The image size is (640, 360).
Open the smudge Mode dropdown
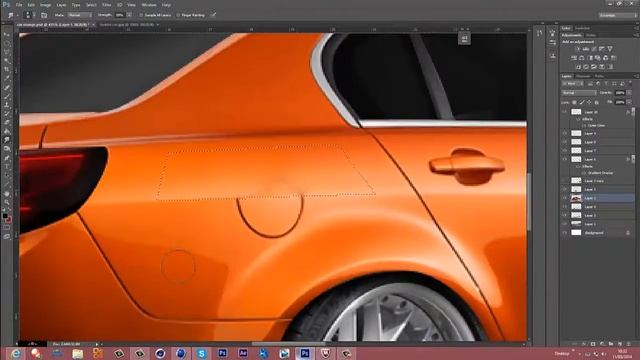(80, 15)
